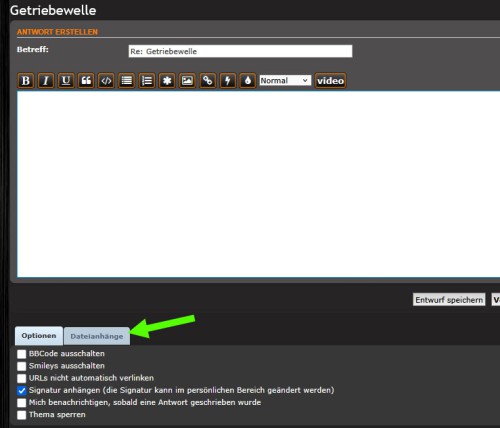
Task: Click Entwurf speichern button
Action: 449,300
